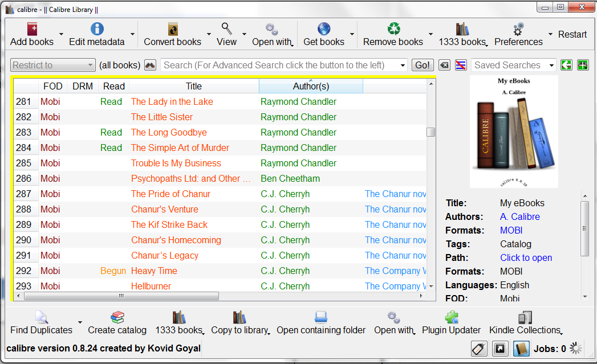Click Copy to library icon

pyautogui.click(x=239, y=317)
